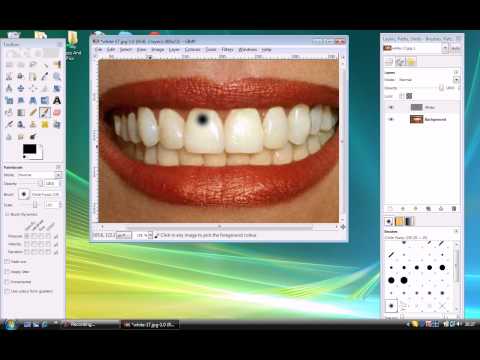This screenshot has height=360, width=480.
Task: Open the unit dropdown in the status bar
Action: pyautogui.click(x=123, y=235)
